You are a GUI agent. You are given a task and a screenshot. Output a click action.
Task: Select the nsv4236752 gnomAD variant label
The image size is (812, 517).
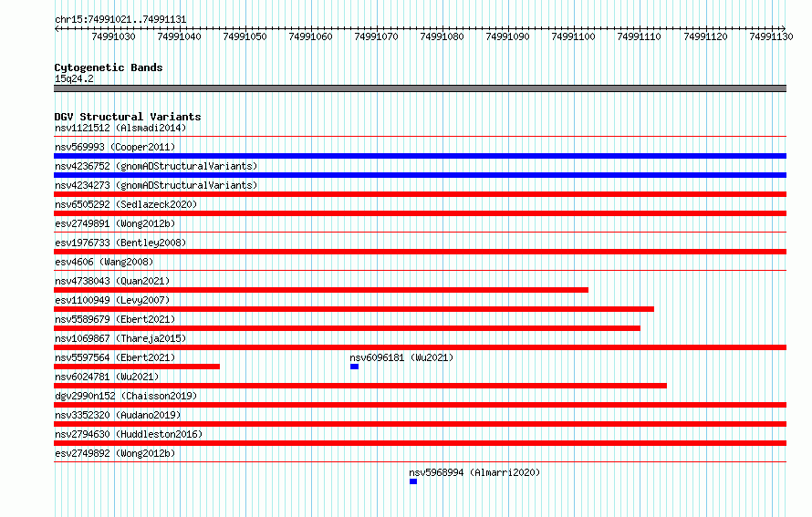[x=156, y=166]
